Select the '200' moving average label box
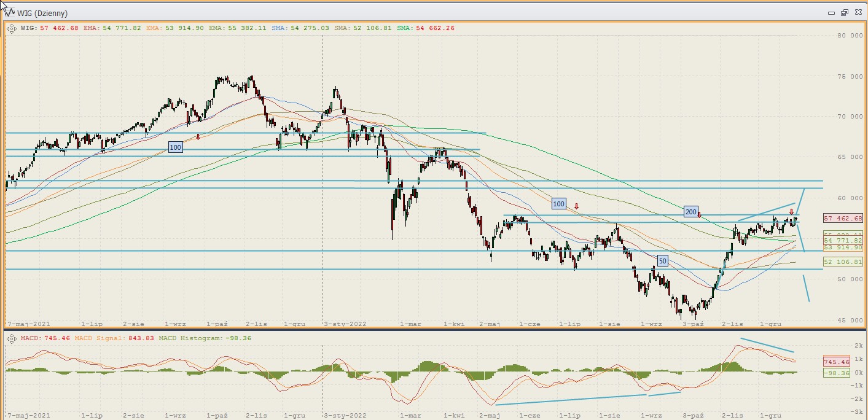 click(690, 212)
